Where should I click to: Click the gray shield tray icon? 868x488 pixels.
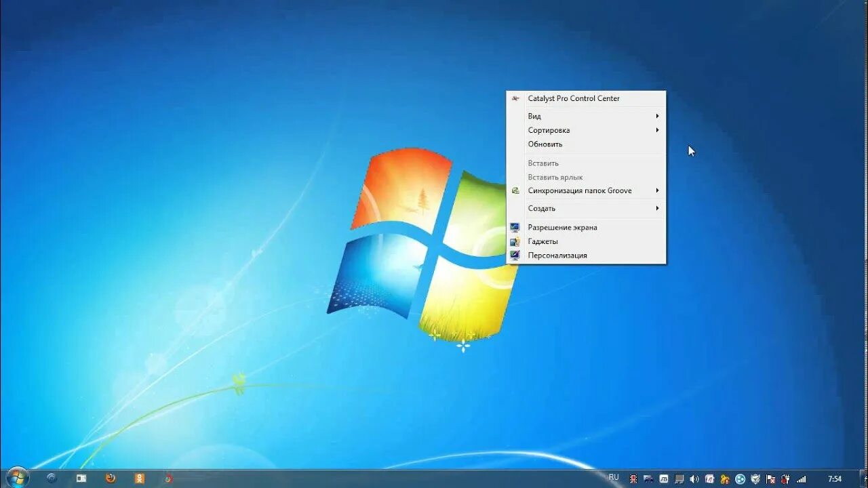tap(755, 479)
